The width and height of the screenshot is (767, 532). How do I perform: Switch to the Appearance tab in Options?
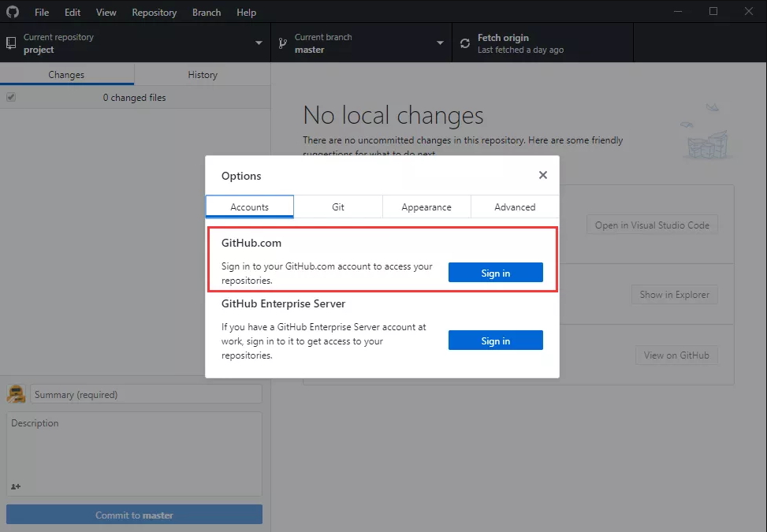pos(426,206)
